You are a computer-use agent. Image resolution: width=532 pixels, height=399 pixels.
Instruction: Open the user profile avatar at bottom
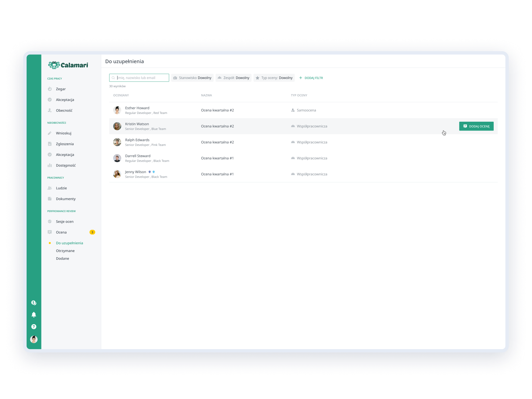coord(34,339)
